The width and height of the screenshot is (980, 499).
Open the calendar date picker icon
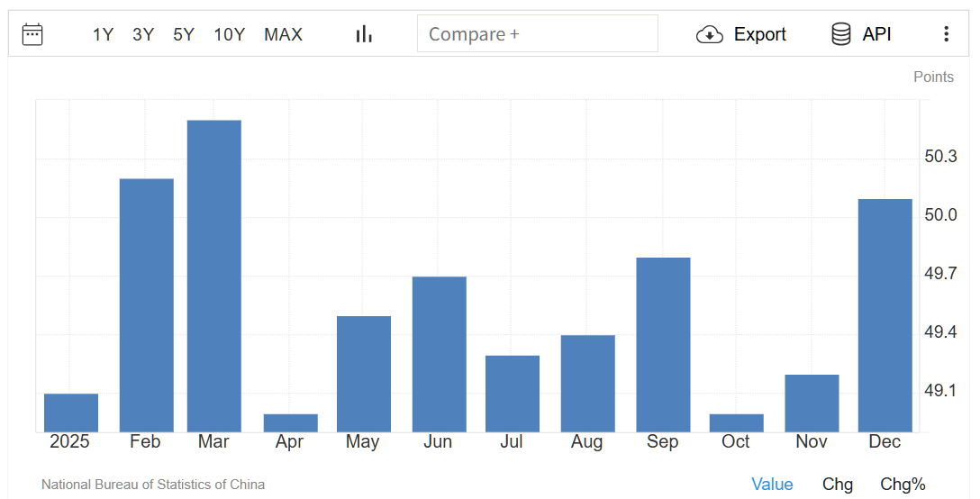32,34
